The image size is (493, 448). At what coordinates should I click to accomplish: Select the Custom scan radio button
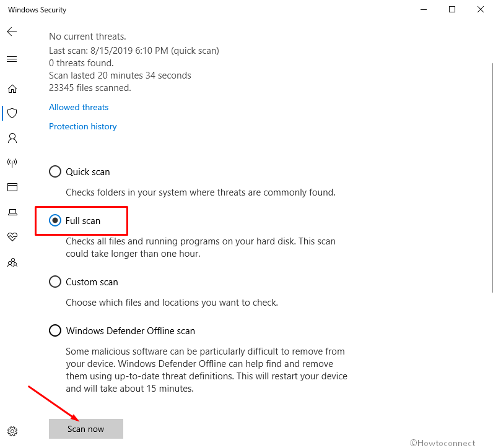point(55,282)
